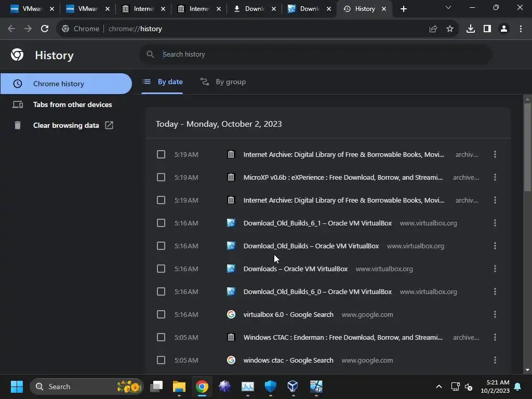Viewport: 532px width, 399px height.
Task: Open actions menu for MicroXP v0.6b entry
Action: [495, 177]
